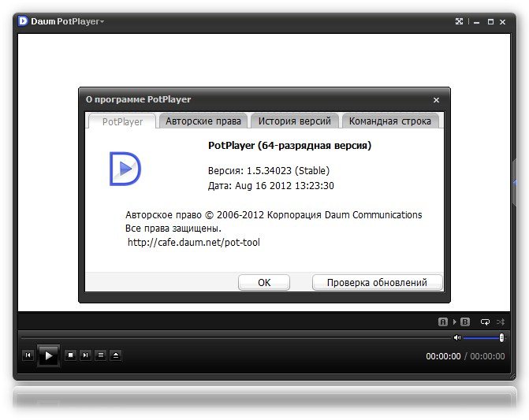Select the PotPlayer tab
This screenshot has height=420, width=529.
point(122,121)
